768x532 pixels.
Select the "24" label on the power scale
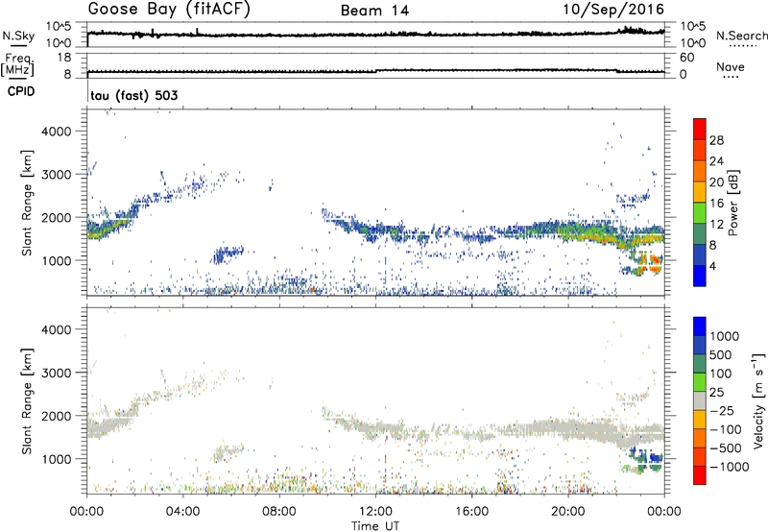coord(716,161)
